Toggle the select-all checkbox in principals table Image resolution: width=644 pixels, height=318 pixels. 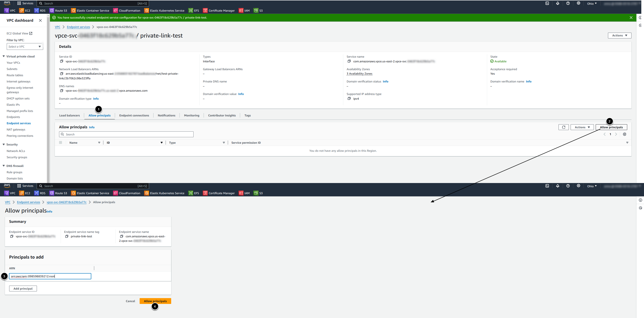click(x=60, y=143)
